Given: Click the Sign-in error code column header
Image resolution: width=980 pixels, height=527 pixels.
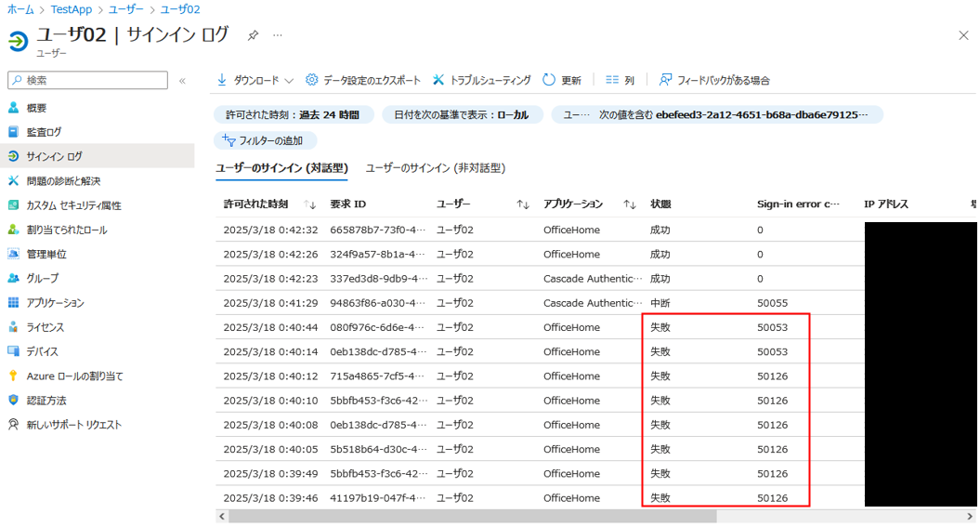Looking at the screenshot, I should pos(798,204).
